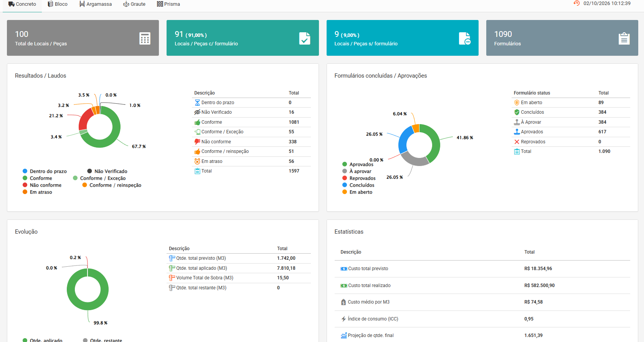Image resolution: width=644 pixels, height=342 pixels.
Task: Switch to the Bloco tab
Action: [57, 4]
